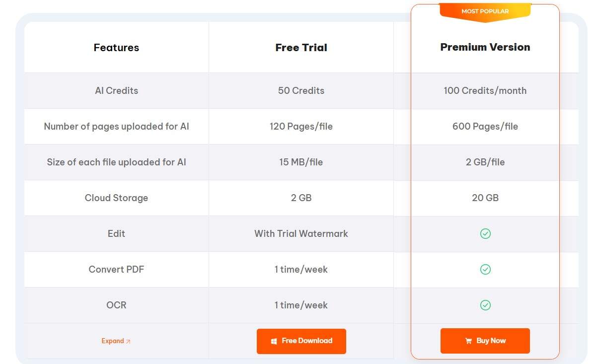Click the Buy Now button
The width and height of the screenshot is (598, 364).
click(x=485, y=341)
